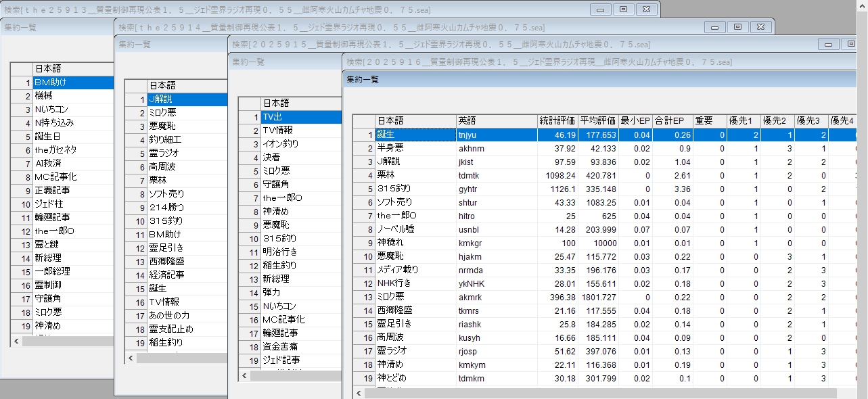
Task: Maximize the the25914 search window
Action: 737,27
